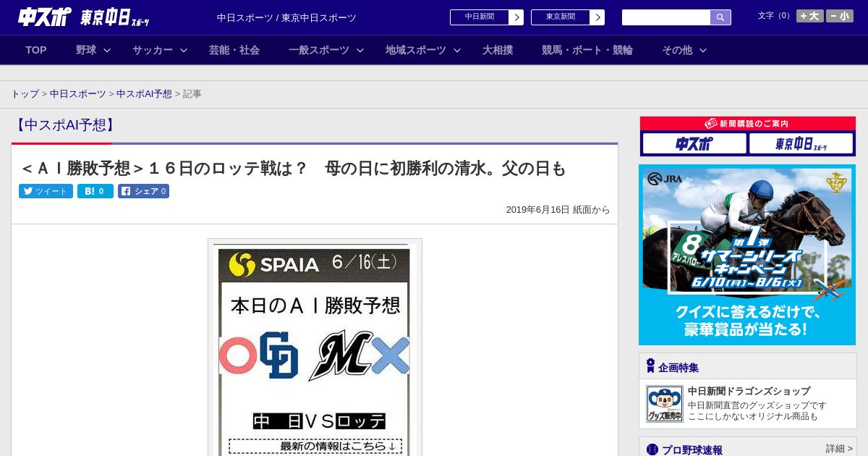Expand the 地域スポーツ dropdown chevron
This screenshot has width=868, height=456.
click(x=457, y=50)
